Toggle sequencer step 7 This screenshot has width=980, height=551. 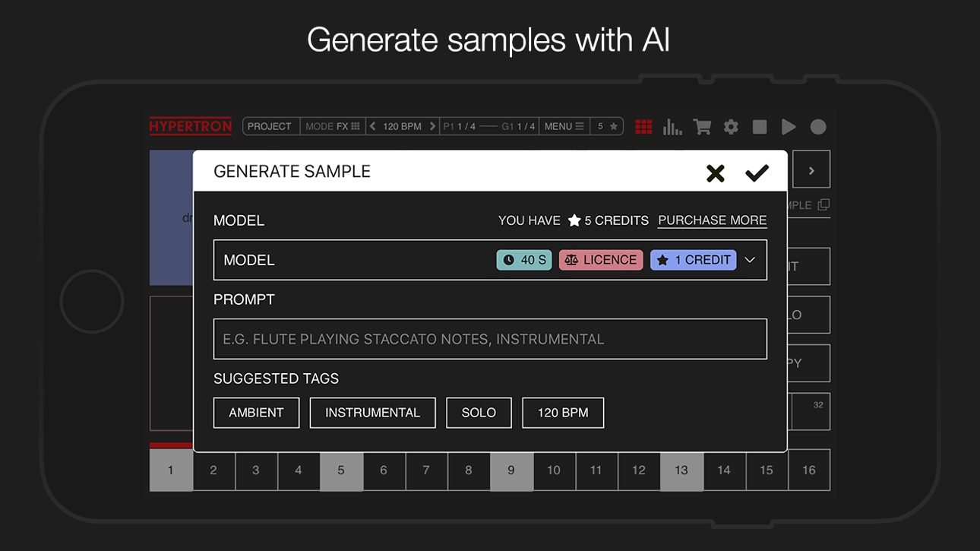pos(426,470)
